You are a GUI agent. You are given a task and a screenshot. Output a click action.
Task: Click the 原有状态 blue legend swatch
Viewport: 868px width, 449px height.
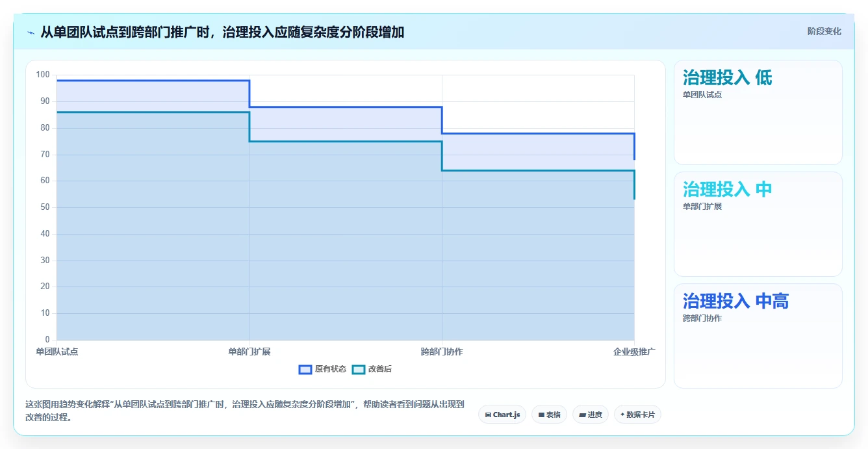click(x=305, y=369)
